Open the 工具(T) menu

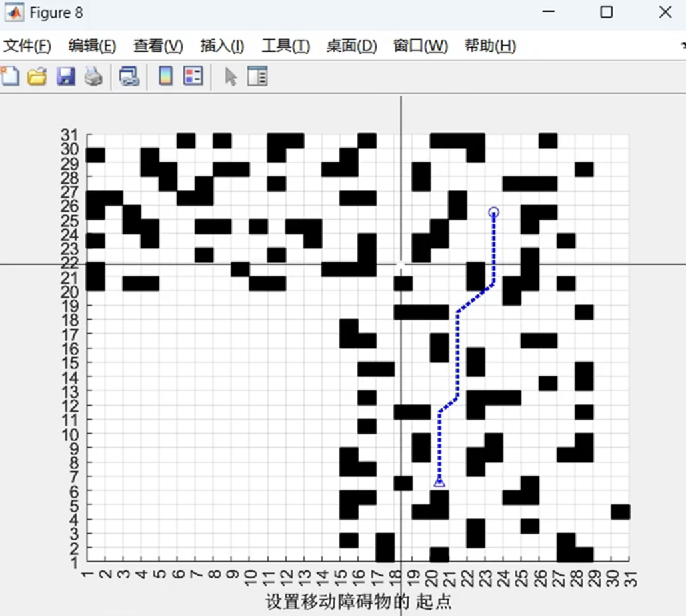point(286,45)
